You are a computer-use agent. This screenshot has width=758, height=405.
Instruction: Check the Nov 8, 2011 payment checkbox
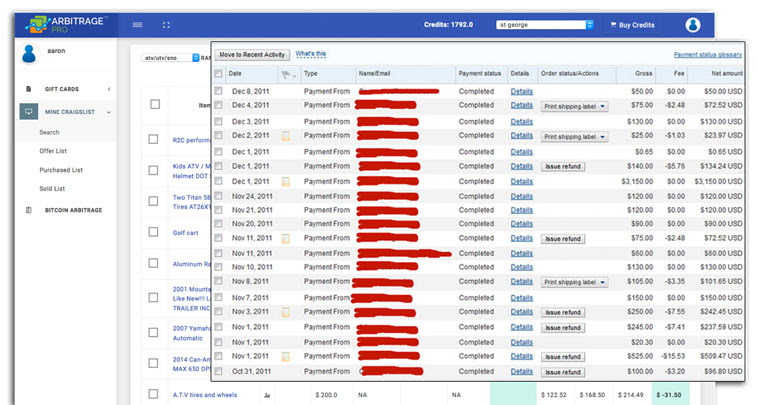tap(219, 281)
